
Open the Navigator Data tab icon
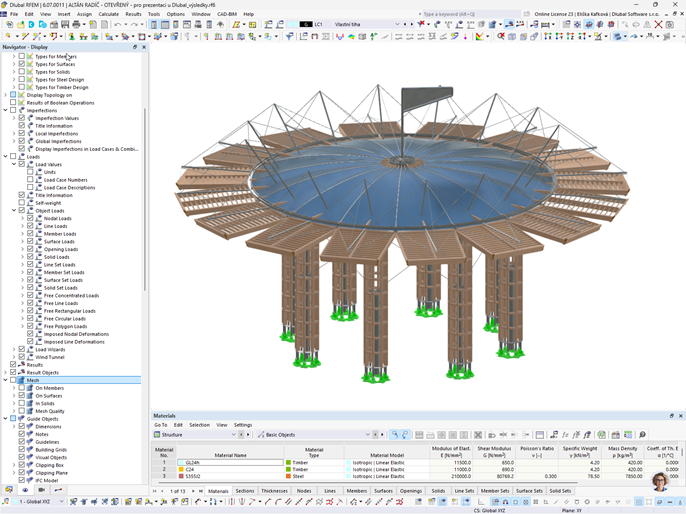[9, 490]
